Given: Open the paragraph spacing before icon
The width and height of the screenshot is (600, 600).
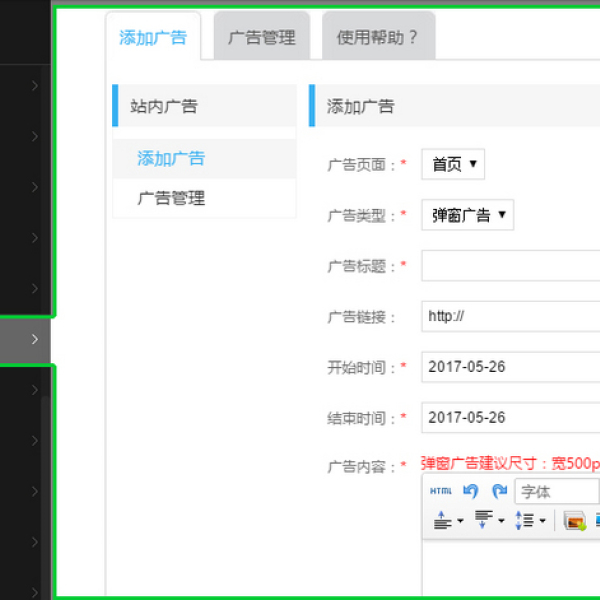Looking at the screenshot, I should tap(447, 520).
